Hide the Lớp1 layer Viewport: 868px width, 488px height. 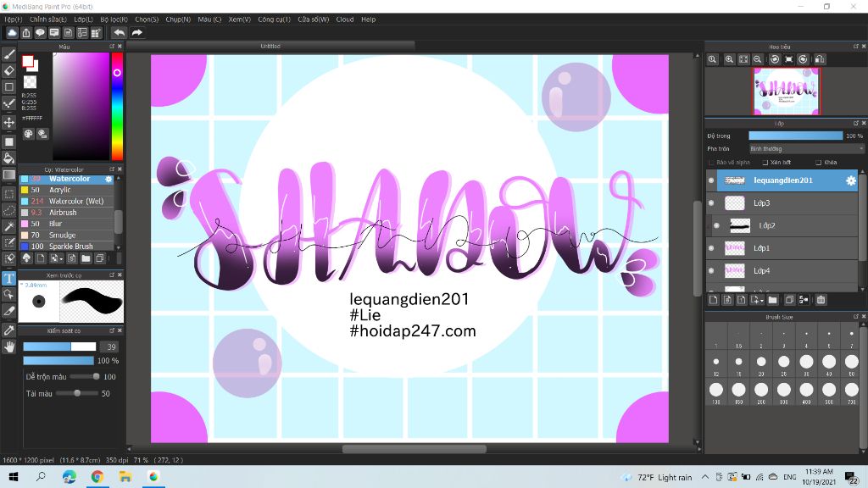click(x=711, y=248)
